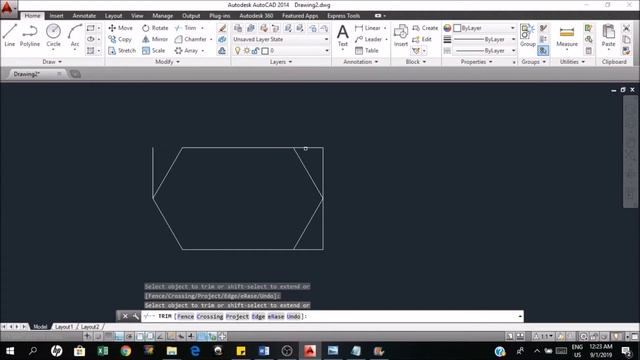The width and height of the screenshot is (640, 360).
Task: Open Excel from the Windows taskbar
Action: coord(102,351)
